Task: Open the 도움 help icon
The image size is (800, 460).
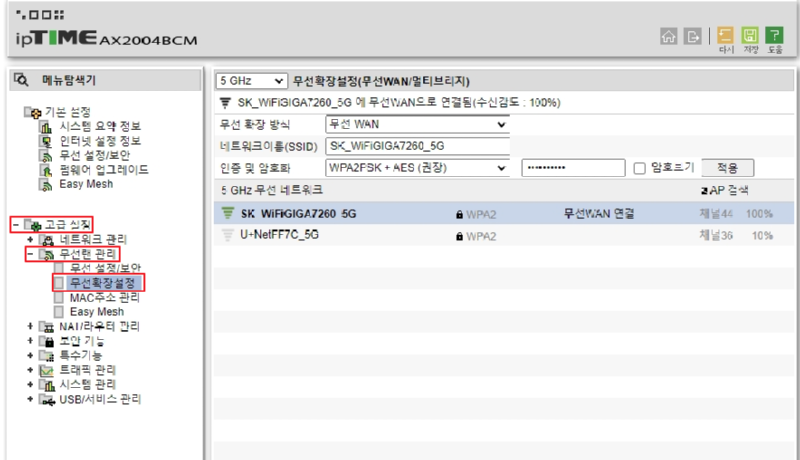Action: [x=775, y=36]
